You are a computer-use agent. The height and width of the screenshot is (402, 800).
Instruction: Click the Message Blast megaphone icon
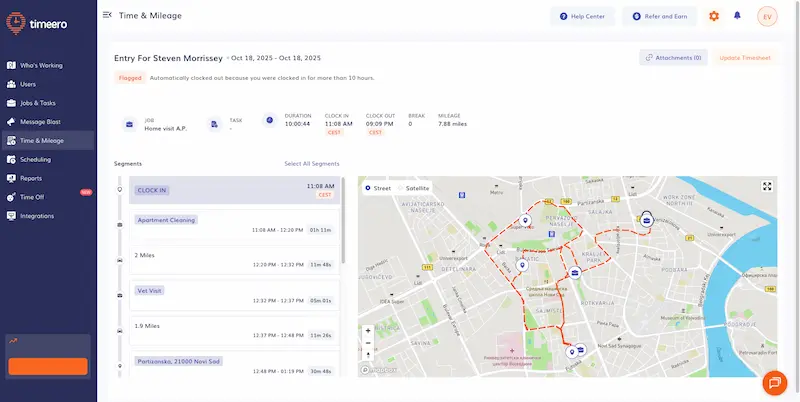pos(11,122)
